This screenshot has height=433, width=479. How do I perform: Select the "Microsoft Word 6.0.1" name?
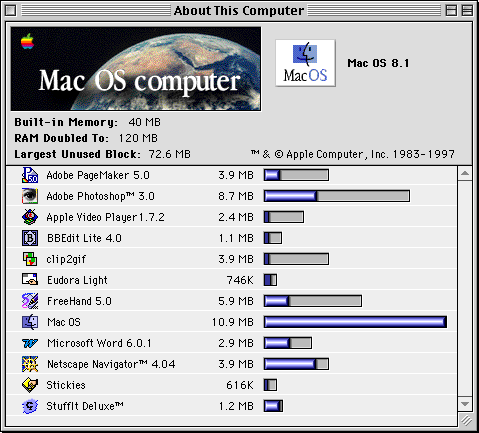(x=99, y=343)
